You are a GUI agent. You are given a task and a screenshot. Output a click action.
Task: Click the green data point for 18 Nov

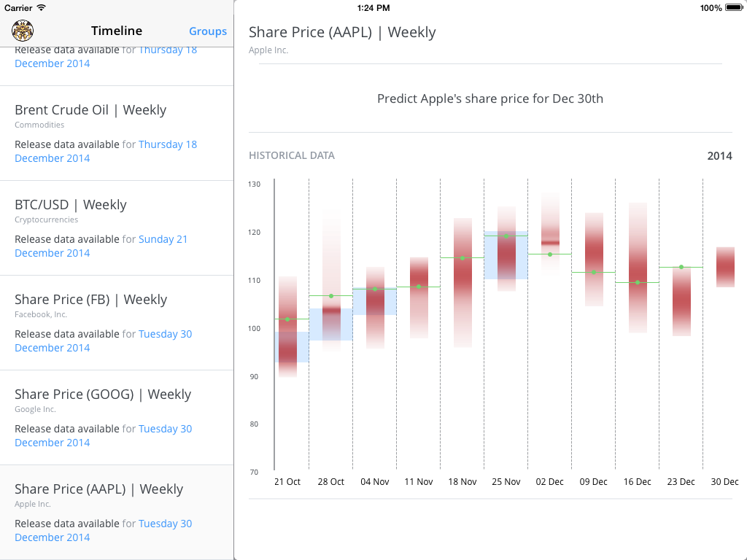462,258
